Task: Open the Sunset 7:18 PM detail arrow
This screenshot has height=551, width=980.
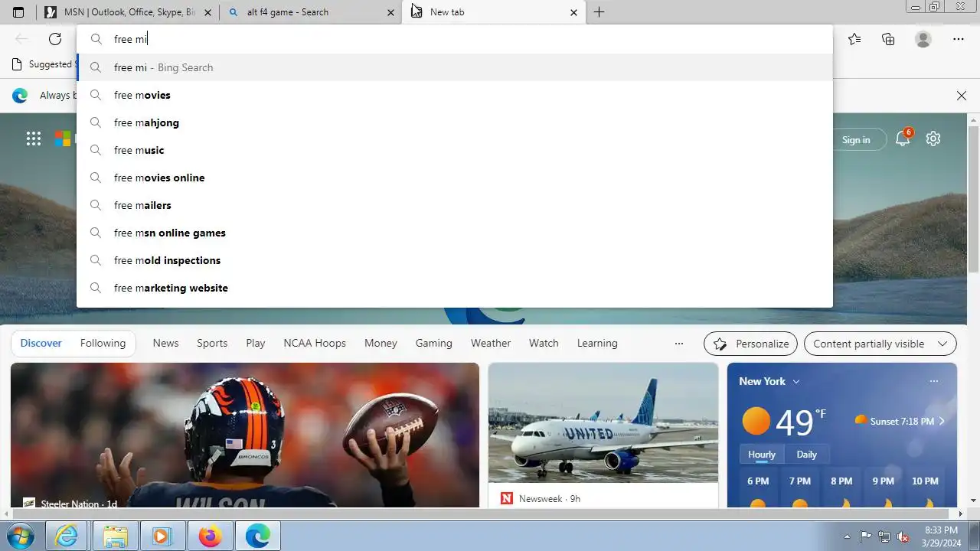Action: tap(942, 422)
